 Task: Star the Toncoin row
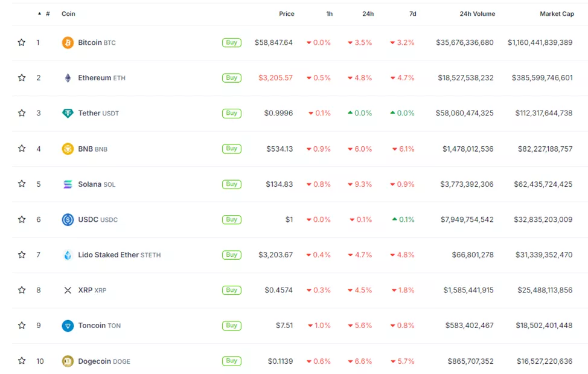point(22,325)
